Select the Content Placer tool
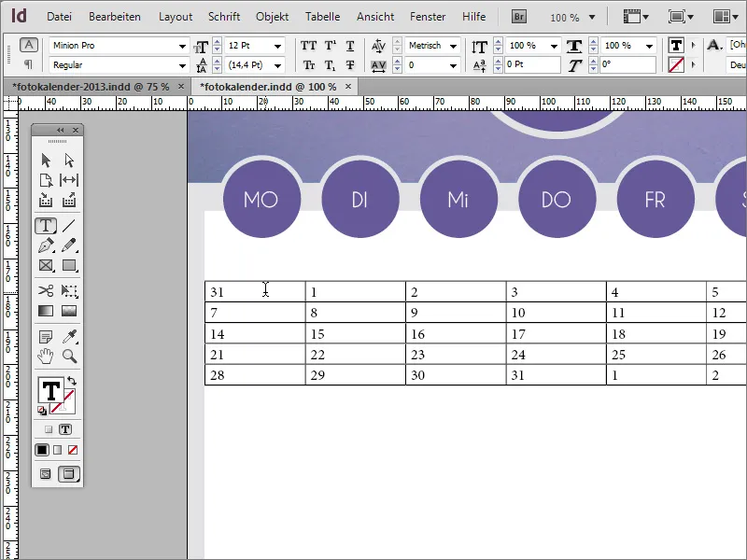747x560 pixels. (69, 200)
